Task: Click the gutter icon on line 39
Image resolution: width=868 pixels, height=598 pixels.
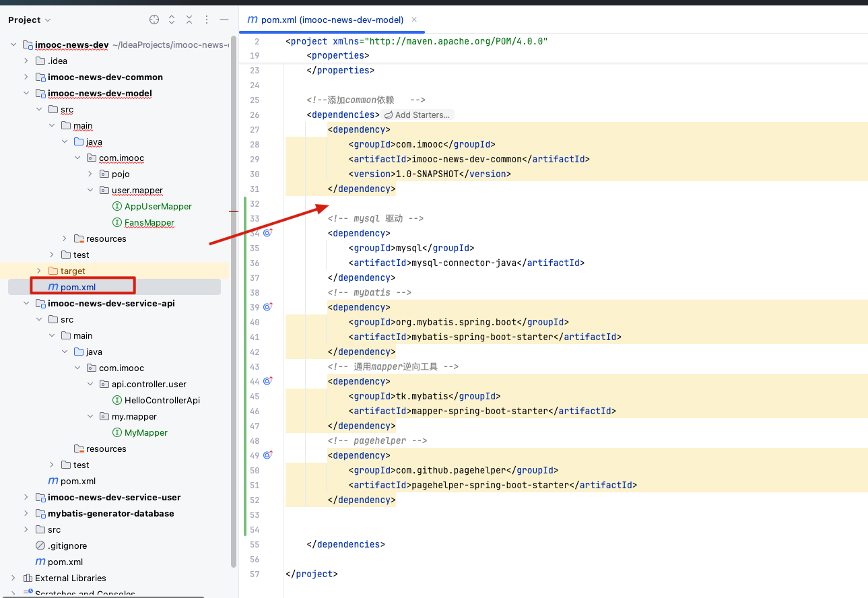Action: 267,307
